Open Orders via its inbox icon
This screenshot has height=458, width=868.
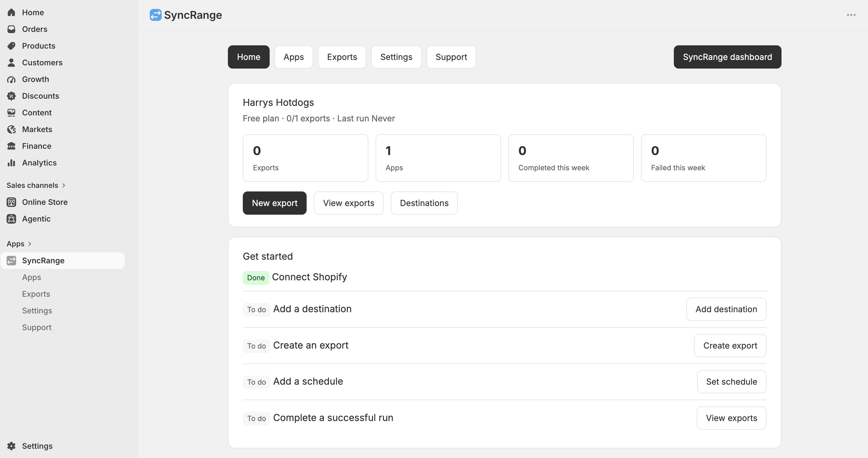pyautogui.click(x=11, y=29)
